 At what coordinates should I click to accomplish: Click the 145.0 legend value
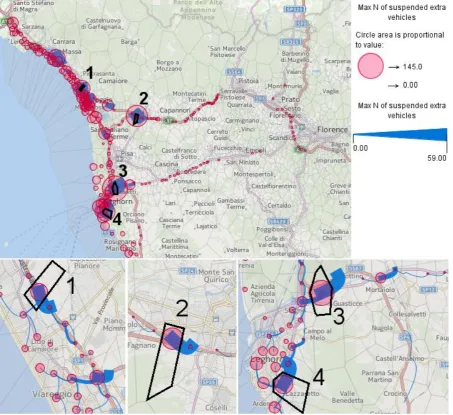pyautogui.click(x=412, y=67)
